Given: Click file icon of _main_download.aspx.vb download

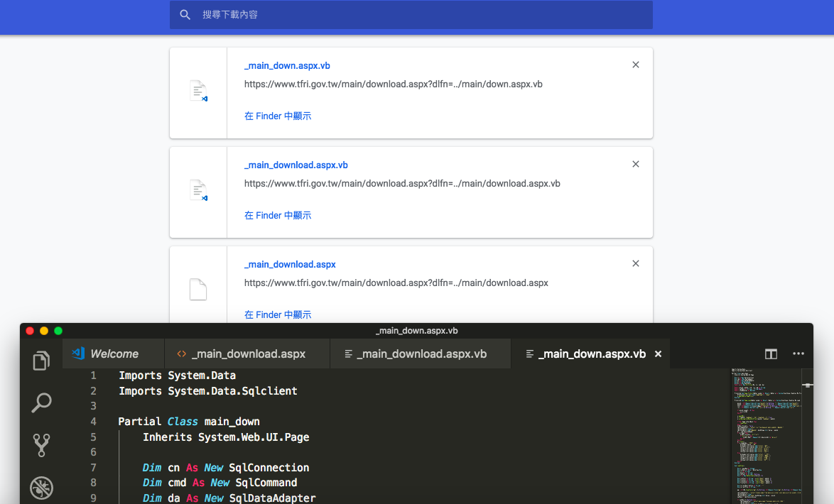Looking at the screenshot, I should click(198, 190).
